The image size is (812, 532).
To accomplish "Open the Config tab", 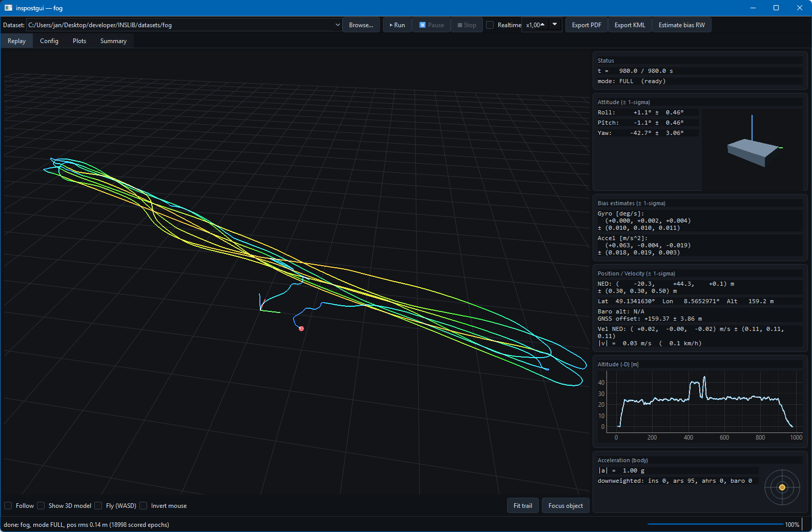I will 49,41.
